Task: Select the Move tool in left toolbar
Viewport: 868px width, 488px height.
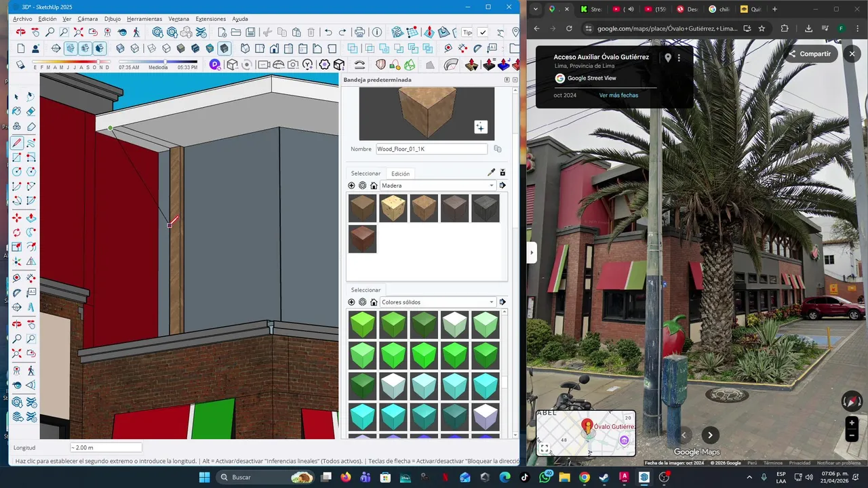Action: tap(16, 218)
